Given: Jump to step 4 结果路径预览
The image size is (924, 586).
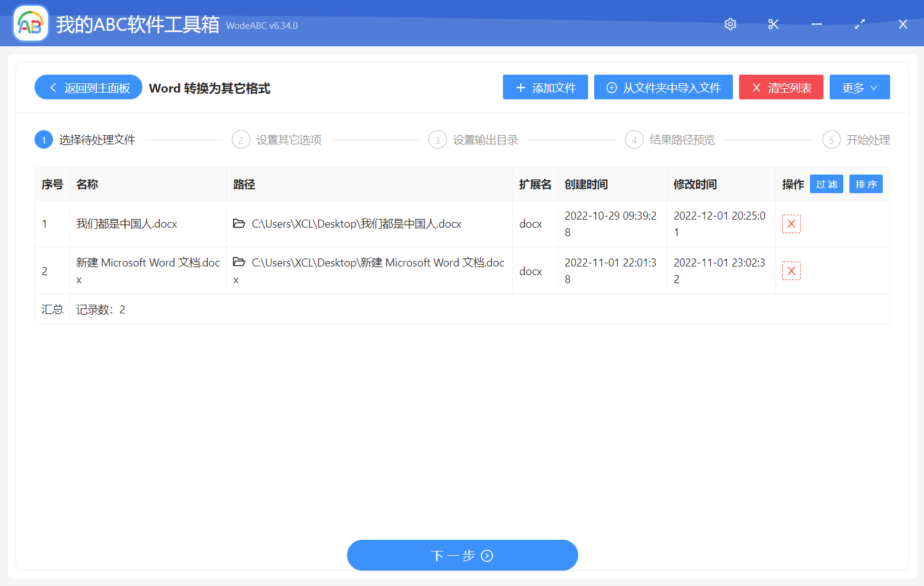Looking at the screenshot, I should tap(670, 140).
